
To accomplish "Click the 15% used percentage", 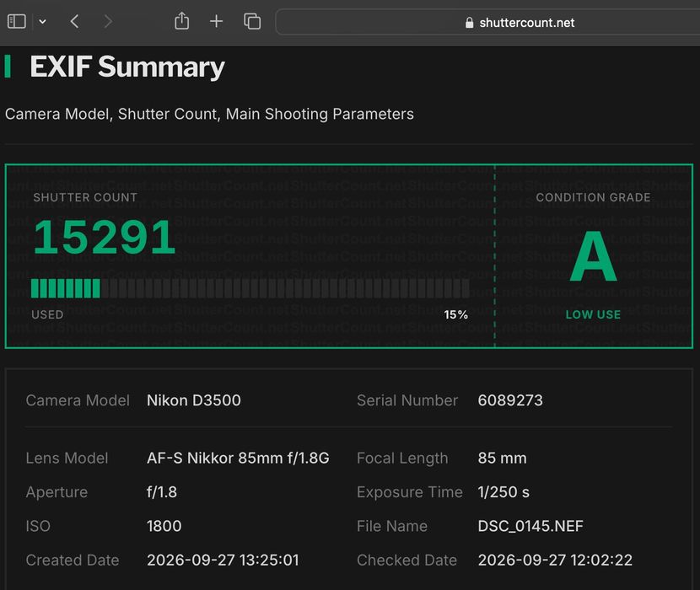I will pyautogui.click(x=455, y=314).
